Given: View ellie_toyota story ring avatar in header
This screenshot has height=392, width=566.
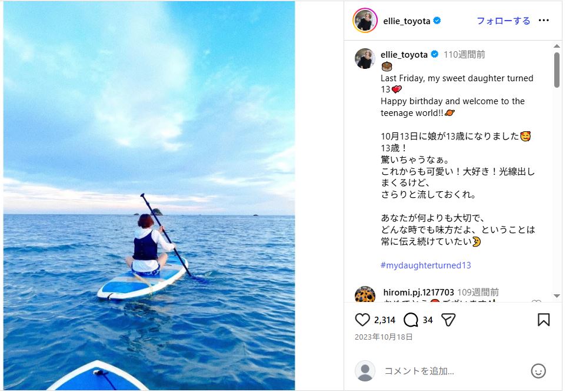Looking at the screenshot, I should point(365,21).
